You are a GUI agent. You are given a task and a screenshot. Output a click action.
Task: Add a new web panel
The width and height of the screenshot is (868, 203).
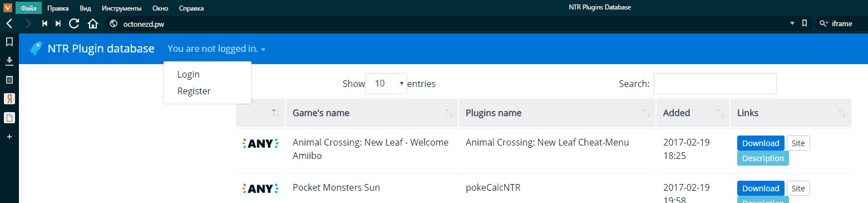[9, 136]
